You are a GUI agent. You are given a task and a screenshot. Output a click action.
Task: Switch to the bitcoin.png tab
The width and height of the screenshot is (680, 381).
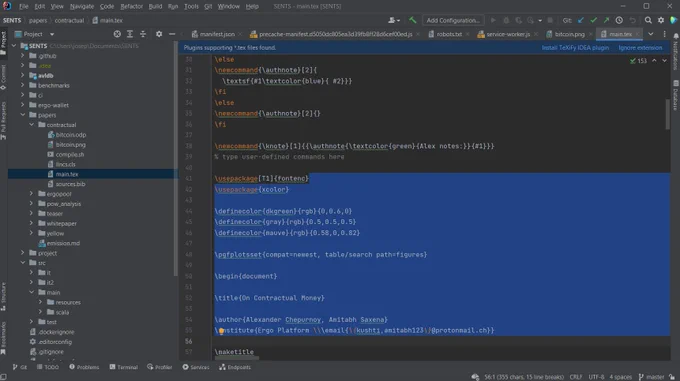pyautogui.click(x=569, y=34)
